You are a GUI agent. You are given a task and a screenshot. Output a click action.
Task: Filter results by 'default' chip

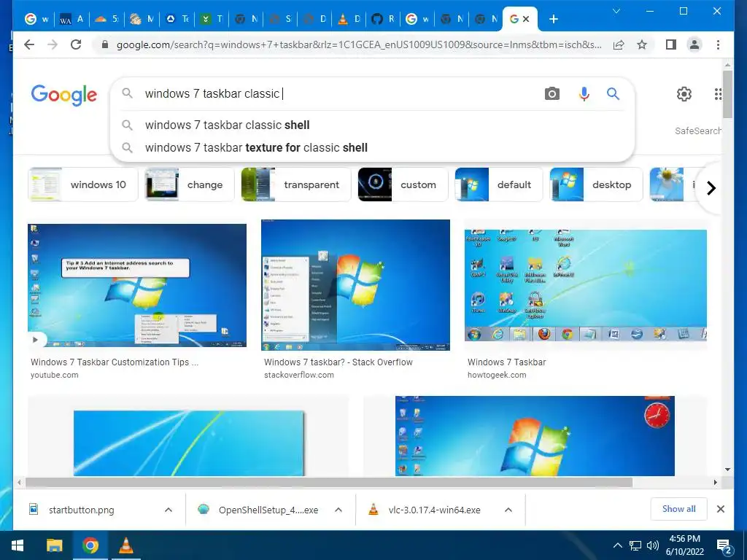click(x=499, y=184)
